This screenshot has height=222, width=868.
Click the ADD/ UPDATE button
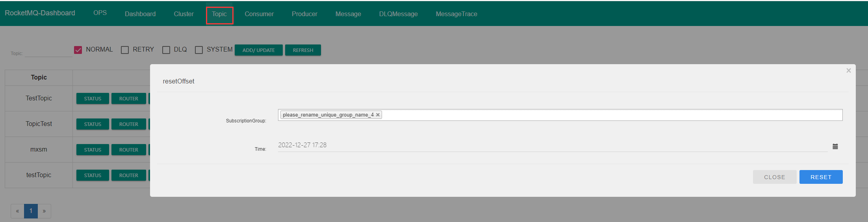pos(258,50)
